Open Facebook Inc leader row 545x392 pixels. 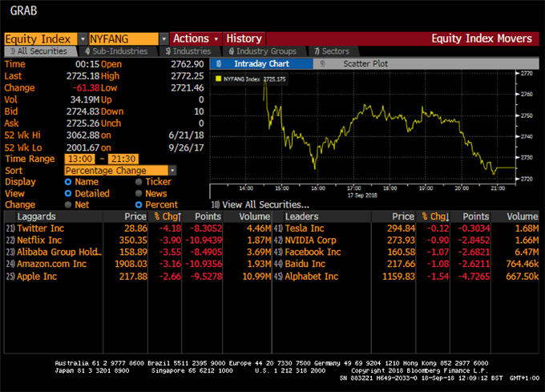pyautogui.click(x=406, y=252)
